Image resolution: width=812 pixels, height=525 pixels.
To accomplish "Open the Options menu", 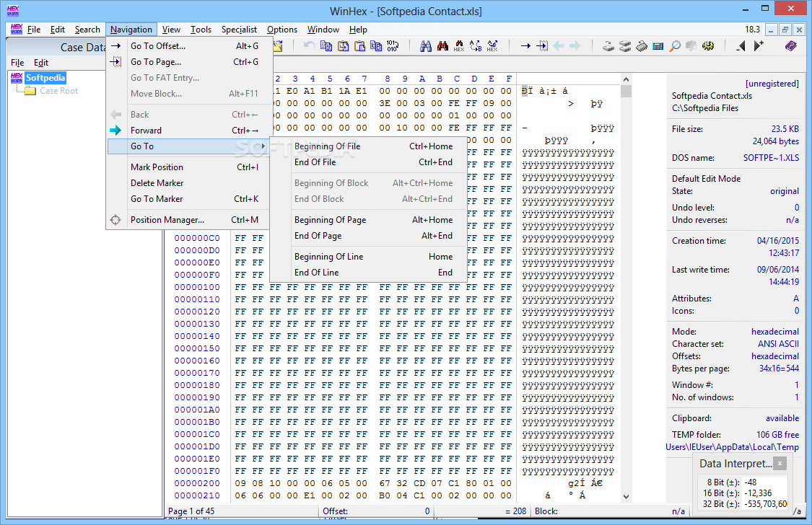I will tap(282, 30).
